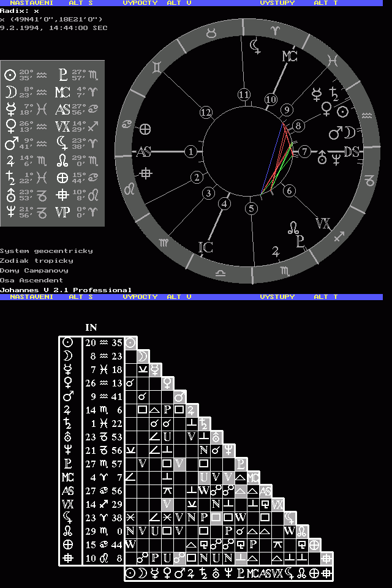The height and width of the screenshot is (588, 392).
Task: Select Black Moon Lilith glyph in chart wheel
Action: click(x=255, y=45)
